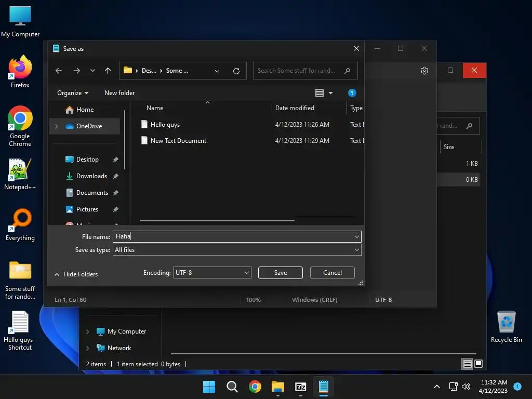The width and height of the screenshot is (532, 399).
Task: Open Documents quick access location
Action: point(92,193)
